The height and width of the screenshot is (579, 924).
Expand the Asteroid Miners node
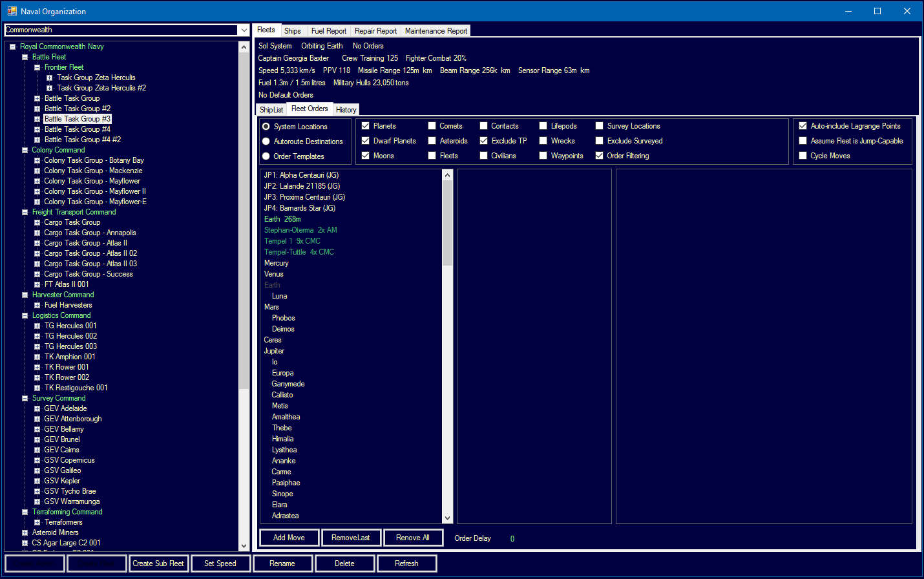pyautogui.click(x=25, y=532)
